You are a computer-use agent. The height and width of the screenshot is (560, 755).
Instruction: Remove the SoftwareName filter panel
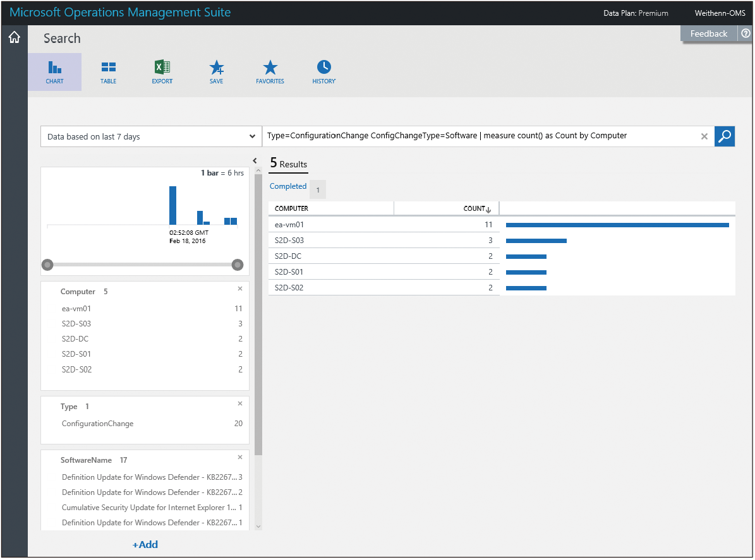(x=240, y=457)
